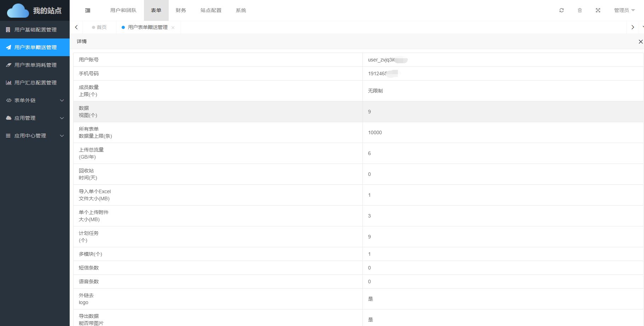
Task: Click the refresh icon in top bar
Action: tap(561, 10)
